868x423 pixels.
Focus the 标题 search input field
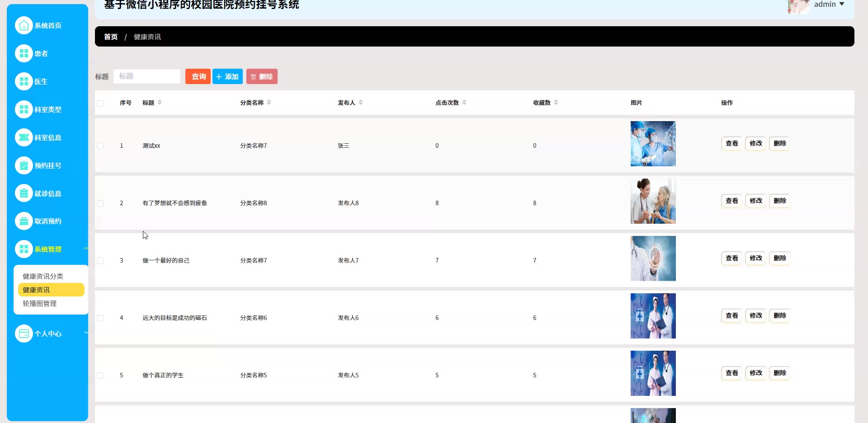point(147,76)
